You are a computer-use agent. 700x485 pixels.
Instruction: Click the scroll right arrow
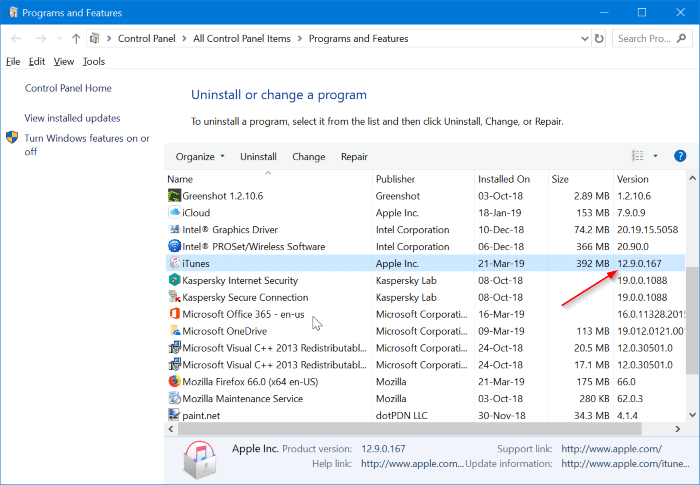coord(678,429)
